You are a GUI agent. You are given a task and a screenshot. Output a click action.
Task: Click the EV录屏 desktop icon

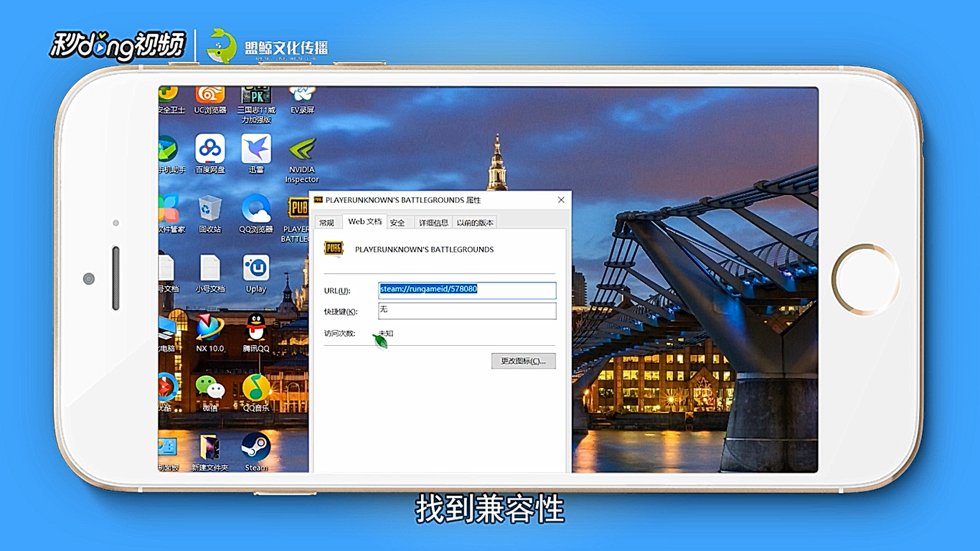coord(303,100)
